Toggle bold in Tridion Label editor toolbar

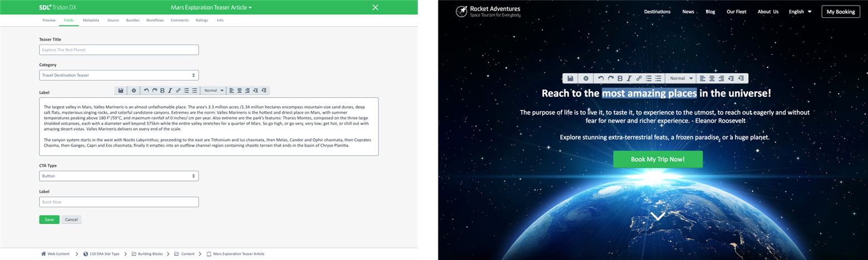(x=162, y=91)
